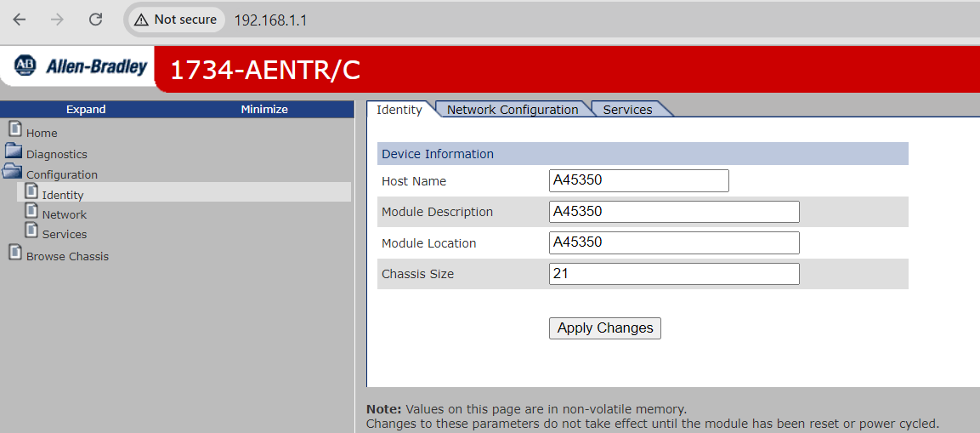
Task: Click the Module Description input field
Action: (674, 212)
